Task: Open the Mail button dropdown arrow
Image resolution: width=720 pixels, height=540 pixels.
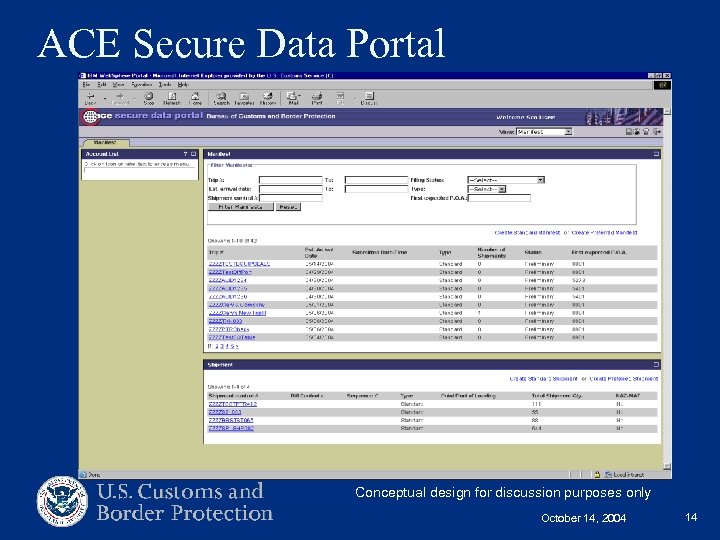Action: [299, 96]
